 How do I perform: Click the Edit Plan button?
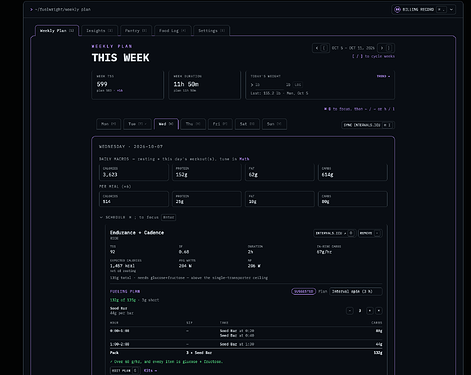coord(125,371)
